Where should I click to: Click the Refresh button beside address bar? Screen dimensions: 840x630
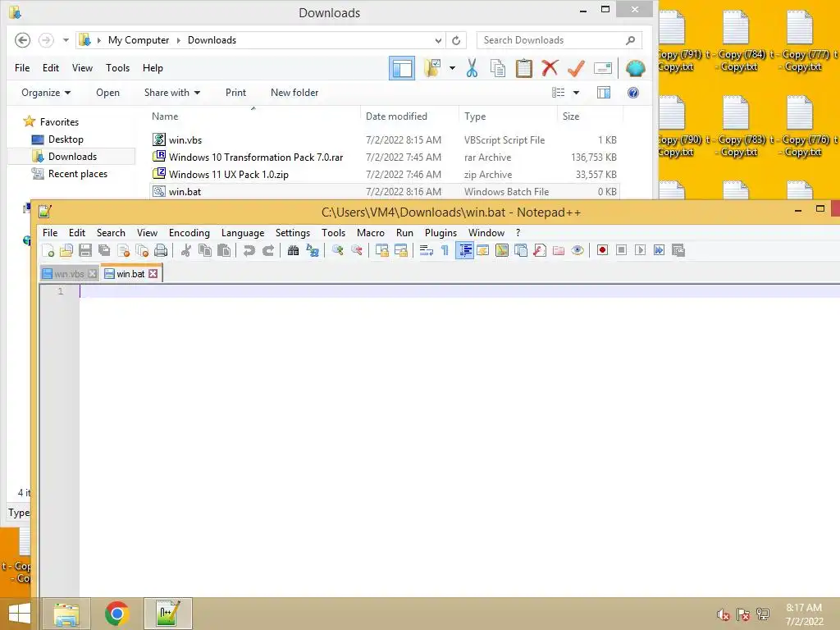(456, 40)
